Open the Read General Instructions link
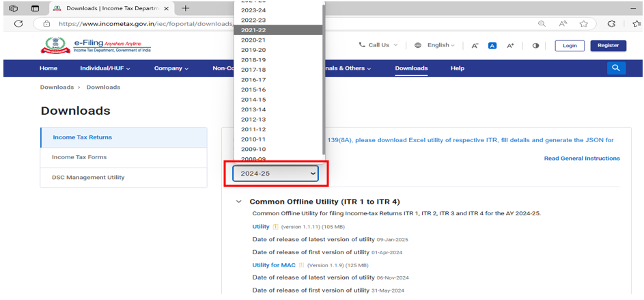 [x=582, y=159]
